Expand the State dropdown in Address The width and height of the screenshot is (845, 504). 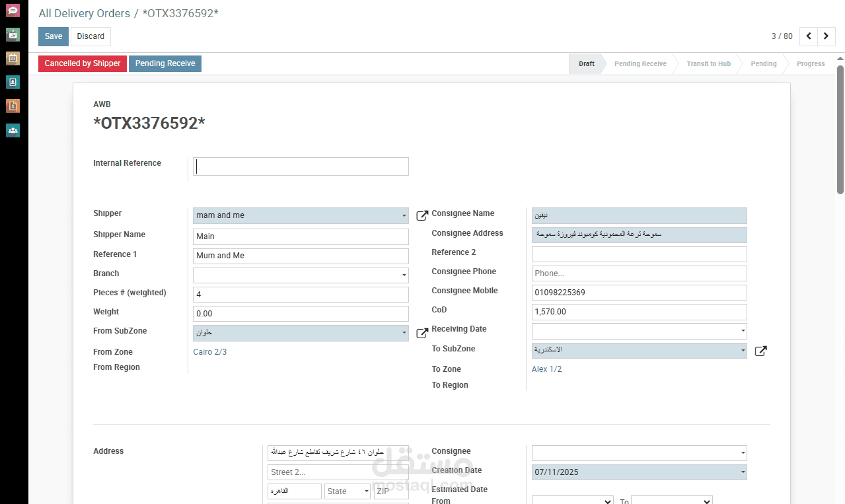pyautogui.click(x=366, y=491)
